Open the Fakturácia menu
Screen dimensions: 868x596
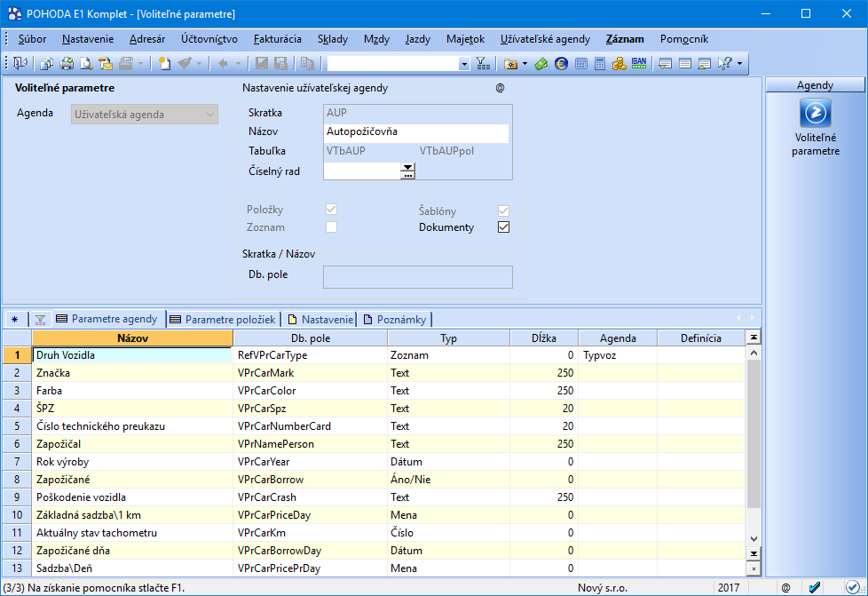pos(277,39)
